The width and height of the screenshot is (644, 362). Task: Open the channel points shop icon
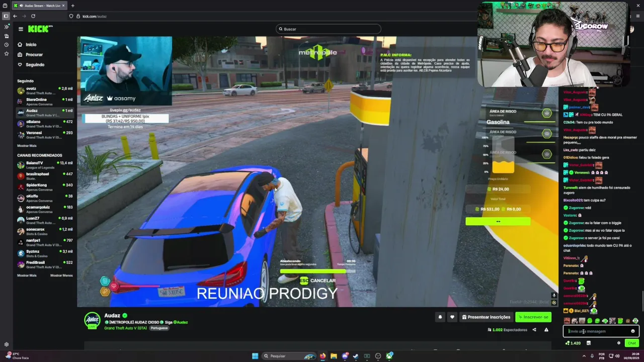[x=588, y=343]
